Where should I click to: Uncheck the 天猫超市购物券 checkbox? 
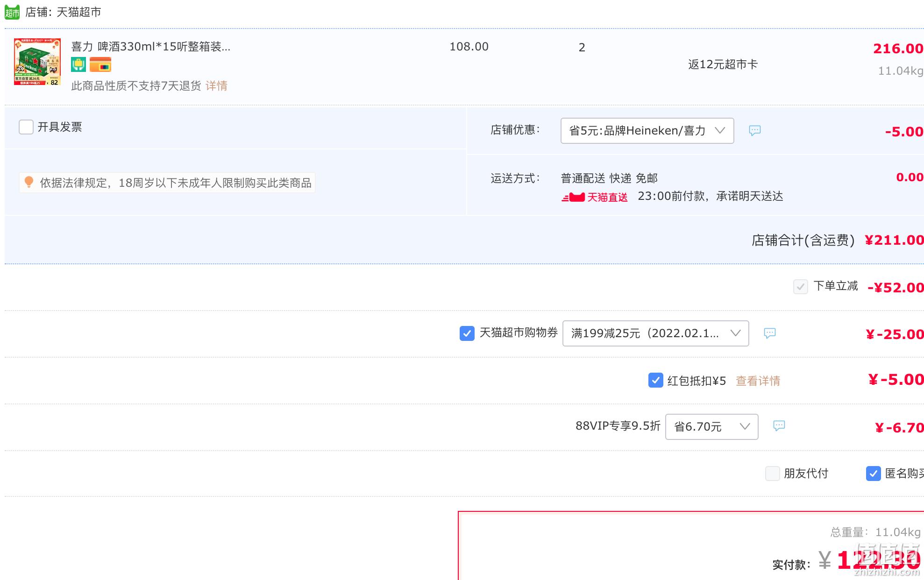[467, 333]
